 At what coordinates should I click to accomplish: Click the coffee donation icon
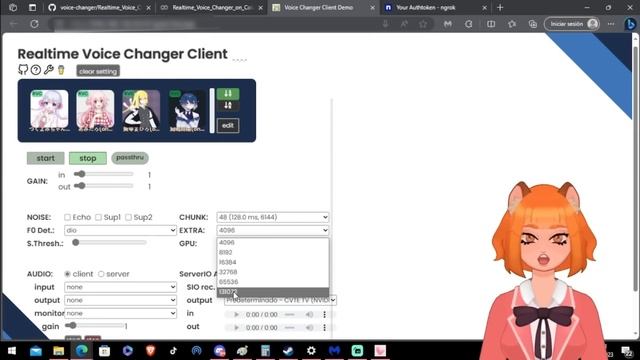click(x=61, y=70)
